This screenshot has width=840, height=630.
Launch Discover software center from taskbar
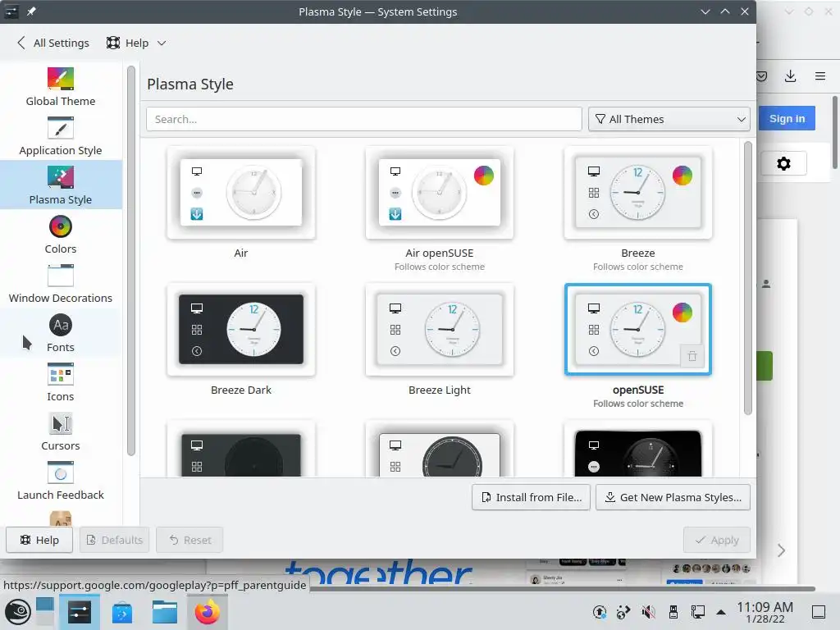[122, 612]
